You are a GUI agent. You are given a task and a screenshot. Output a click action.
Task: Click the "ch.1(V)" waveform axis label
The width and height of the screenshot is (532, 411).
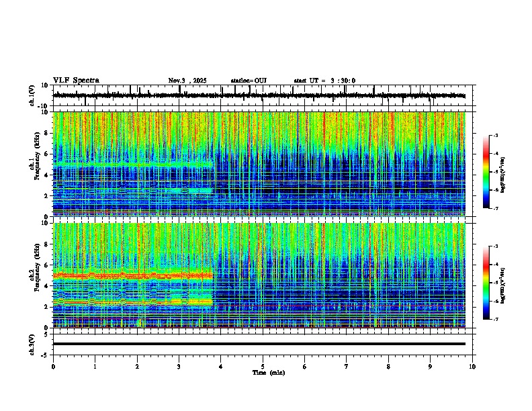pos(32,95)
